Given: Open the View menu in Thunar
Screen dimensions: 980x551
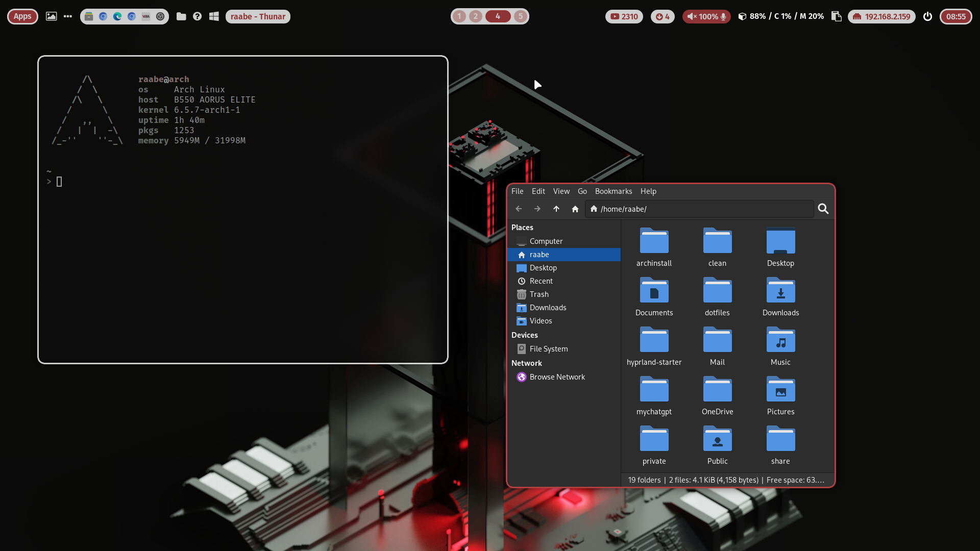Looking at the screenshot, I should click(561, 191).
